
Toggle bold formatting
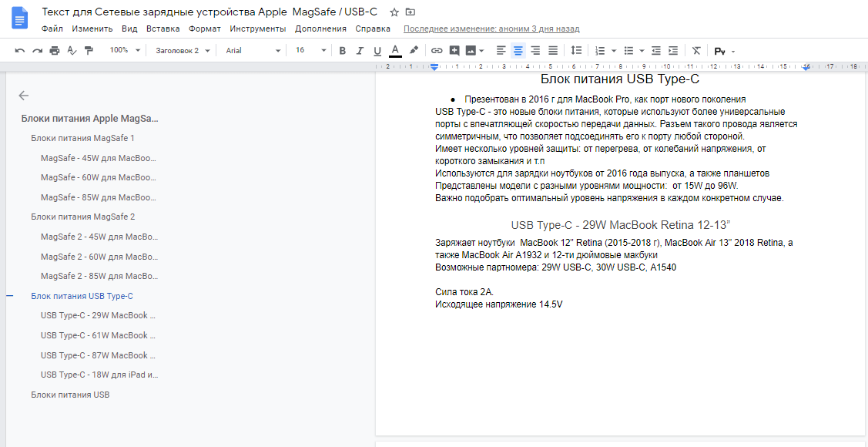342,50
